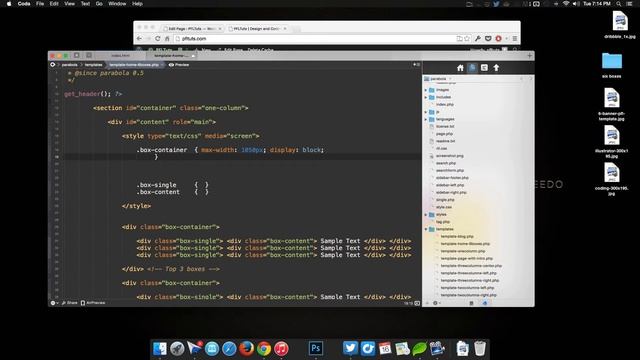Click the parabola breadcrumb in path bar
The width and height of the screenshot is (640, 360).
click(69, 64)
